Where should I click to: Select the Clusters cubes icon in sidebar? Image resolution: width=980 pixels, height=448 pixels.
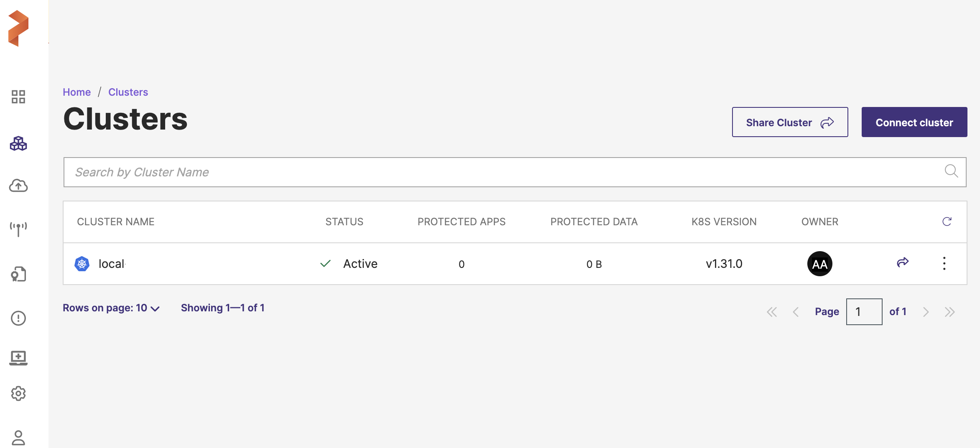coord(18,143)
